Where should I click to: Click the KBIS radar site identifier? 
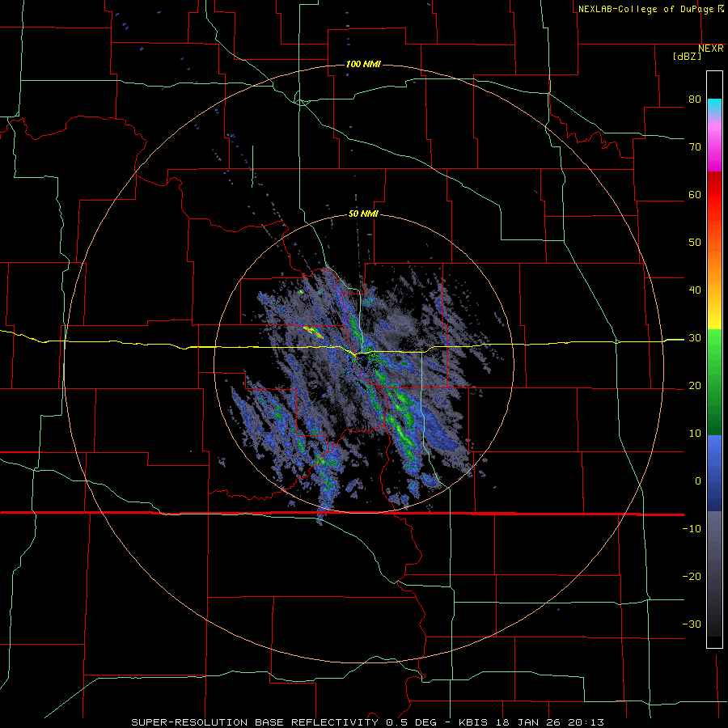coord(472,722)
